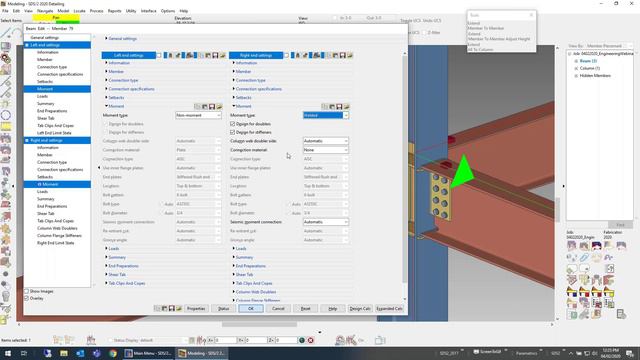Toggle the Overlay checkbox
The height and width of the screenshot is (360, 640).
27,298
